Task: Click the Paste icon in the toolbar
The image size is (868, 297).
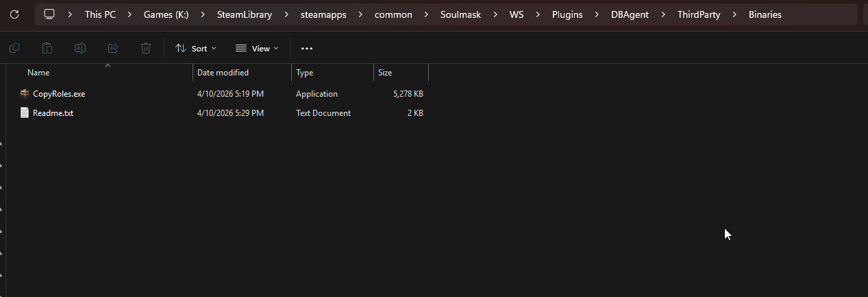Action: pos(47,48)
